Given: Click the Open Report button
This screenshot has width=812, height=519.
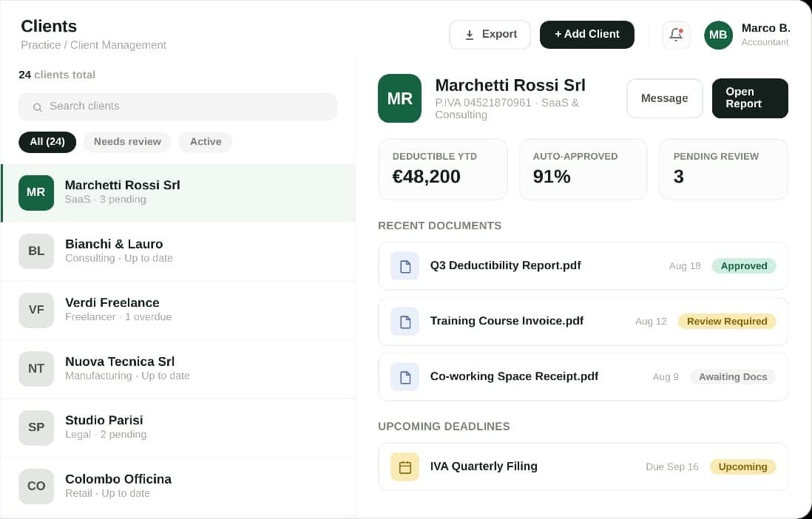Looking at the screenshot, I should coord(750,98).
